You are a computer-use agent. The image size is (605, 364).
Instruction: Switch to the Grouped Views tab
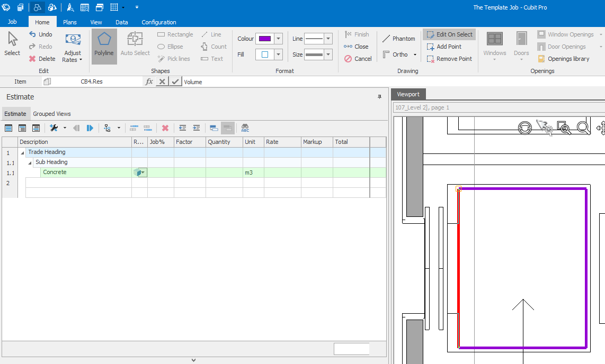[x=52, y=114]
